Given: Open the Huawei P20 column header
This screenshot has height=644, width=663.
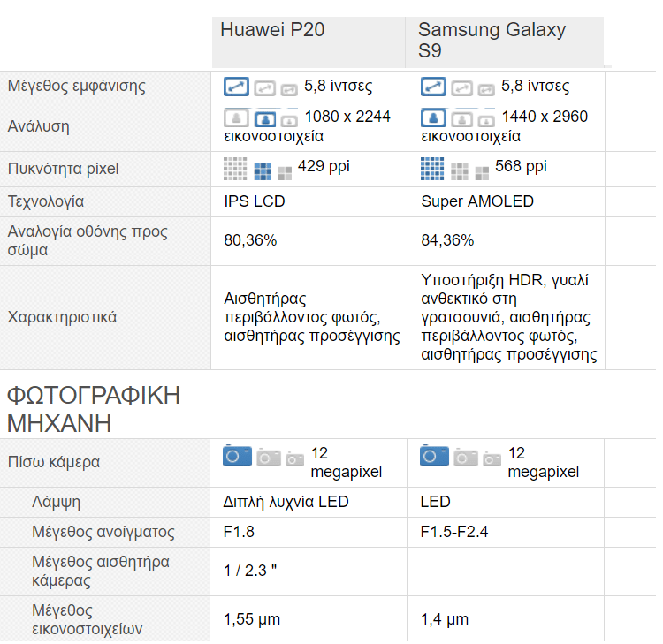Looking at the screenshot, I should coord(272,30).
